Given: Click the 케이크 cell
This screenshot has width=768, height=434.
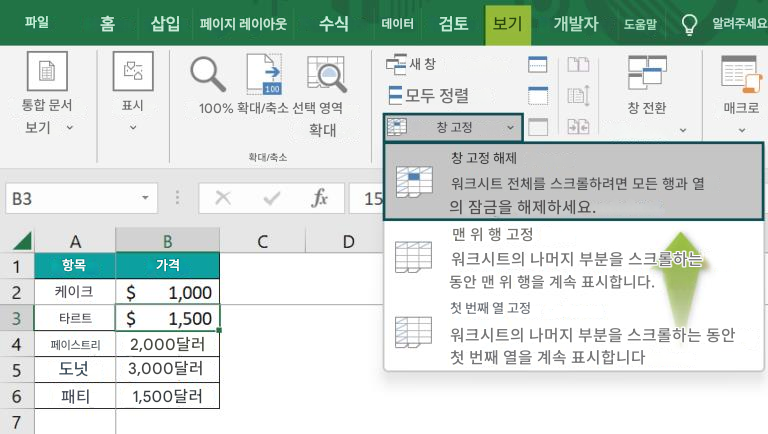Looking at the screenshot, I should coord(74,292).
